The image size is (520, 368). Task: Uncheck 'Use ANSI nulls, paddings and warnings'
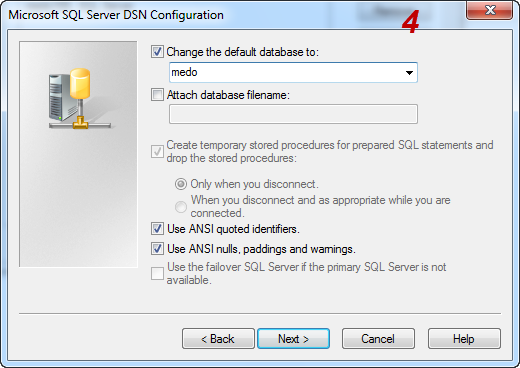coord(157,249)
